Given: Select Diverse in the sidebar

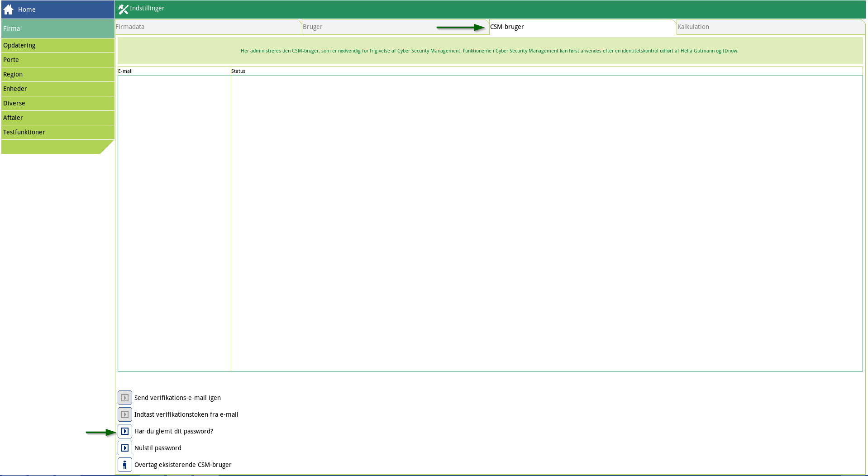Looking at the screenshot, I should click(x=58, y=103).
